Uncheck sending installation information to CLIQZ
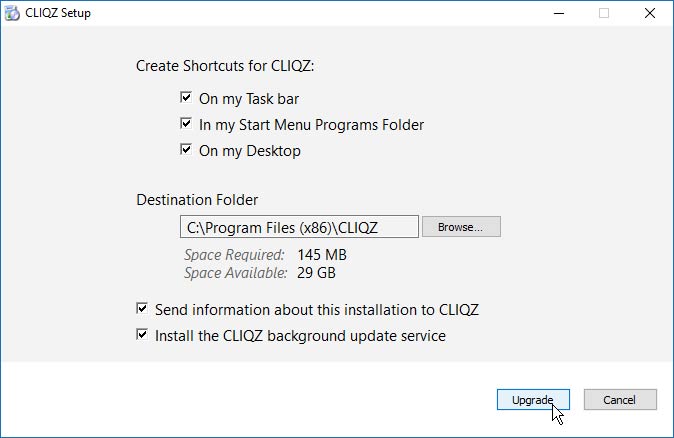 (142, 308)
